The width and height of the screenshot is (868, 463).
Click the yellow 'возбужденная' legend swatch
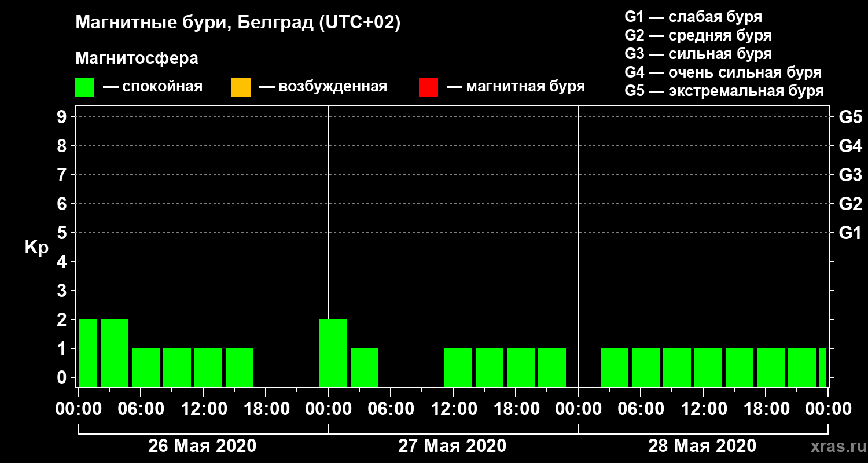click(241, 87)
